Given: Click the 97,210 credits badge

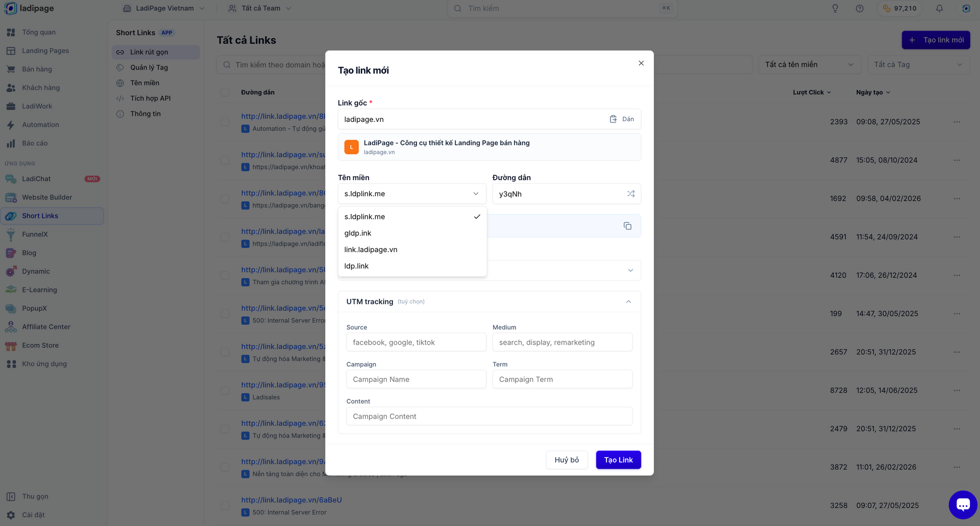Looking at the screenshot, I should 899,8.
